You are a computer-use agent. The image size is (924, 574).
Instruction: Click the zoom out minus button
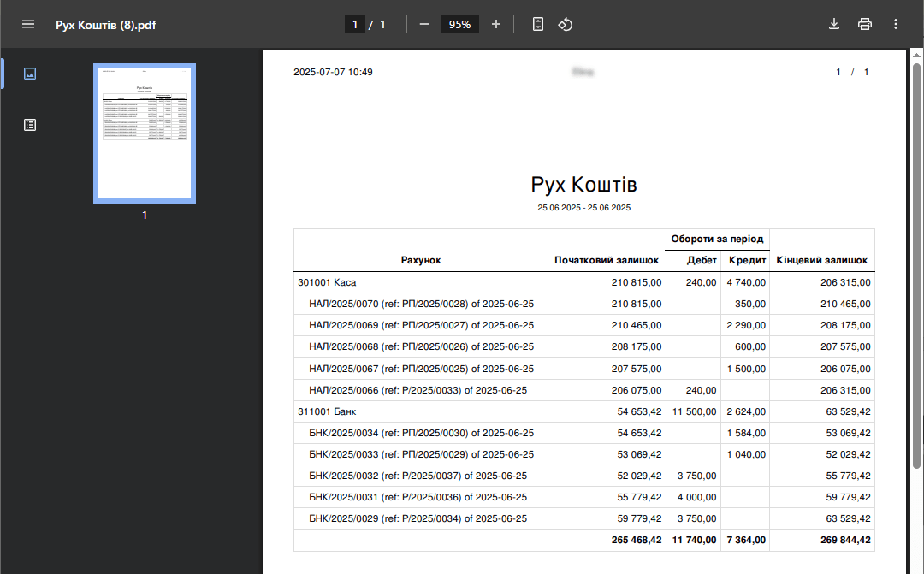click(x=424, y=24)
